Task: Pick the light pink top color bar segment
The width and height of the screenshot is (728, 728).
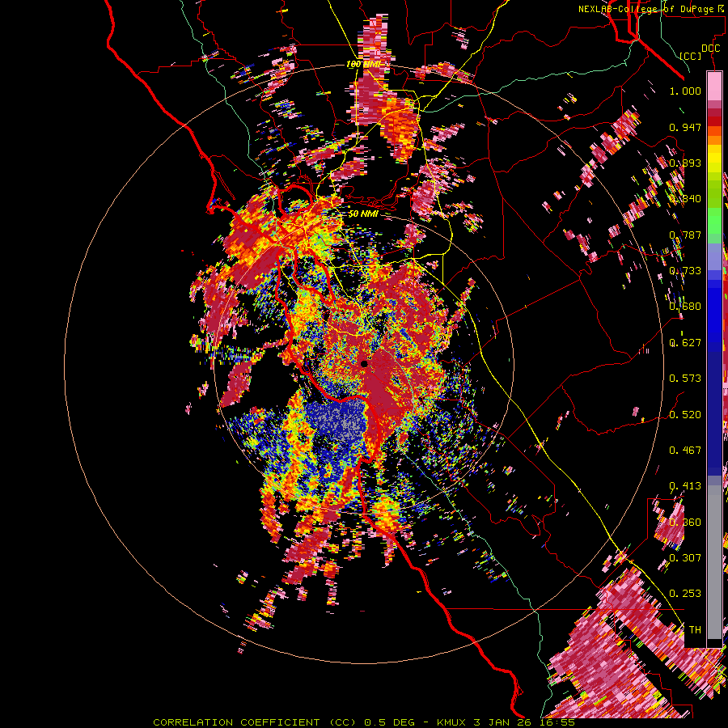Action: 714,87
